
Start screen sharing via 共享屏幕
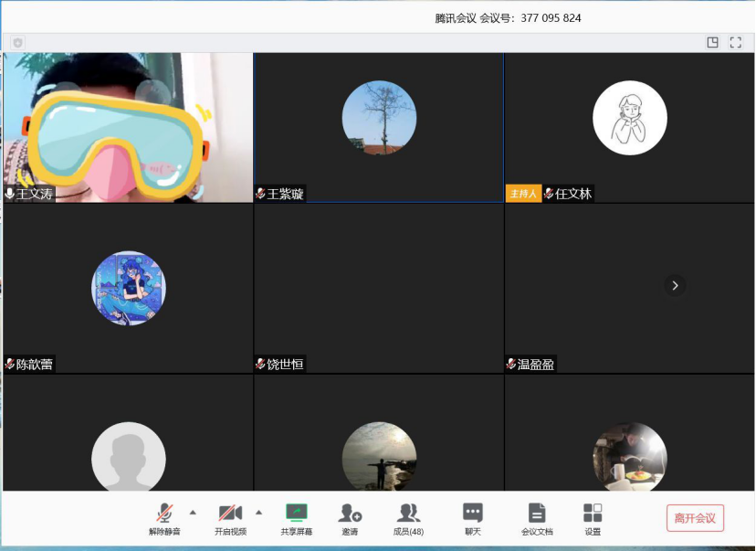(296, 514)
